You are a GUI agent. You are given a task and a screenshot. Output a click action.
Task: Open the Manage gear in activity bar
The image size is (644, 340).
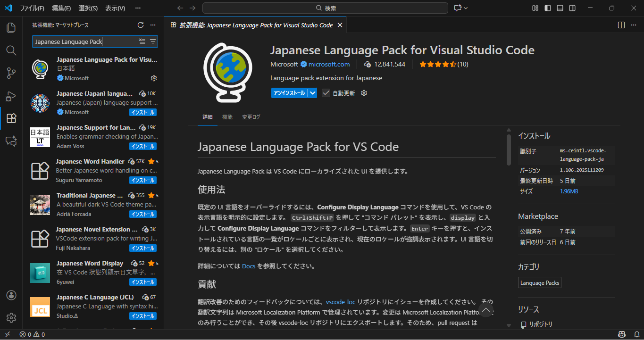coord(11,318)
